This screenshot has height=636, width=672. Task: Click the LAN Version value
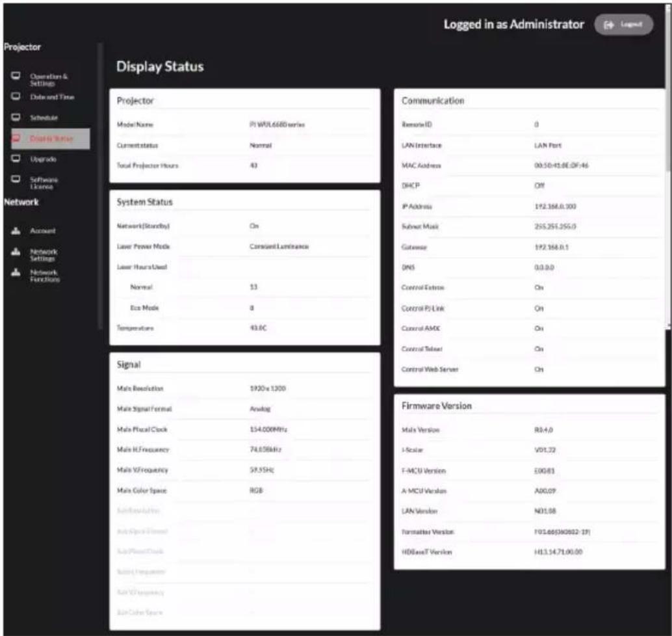point(545,511)
